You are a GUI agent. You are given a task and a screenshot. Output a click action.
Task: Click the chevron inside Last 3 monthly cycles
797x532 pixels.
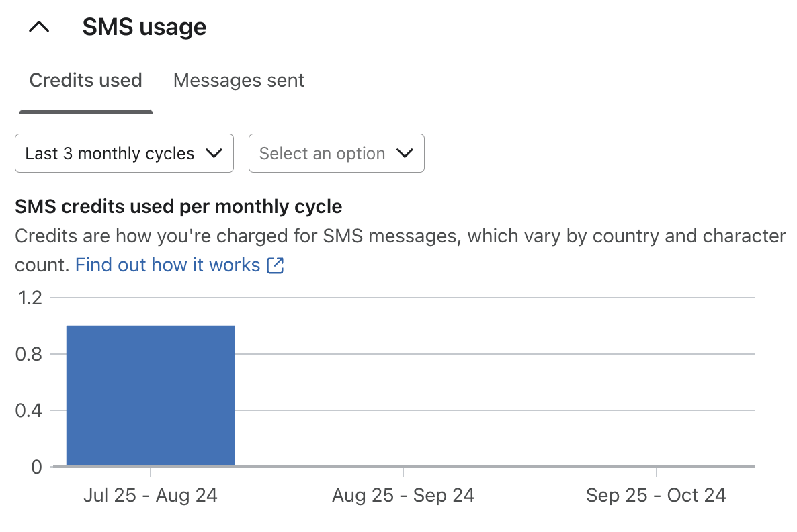215,153
